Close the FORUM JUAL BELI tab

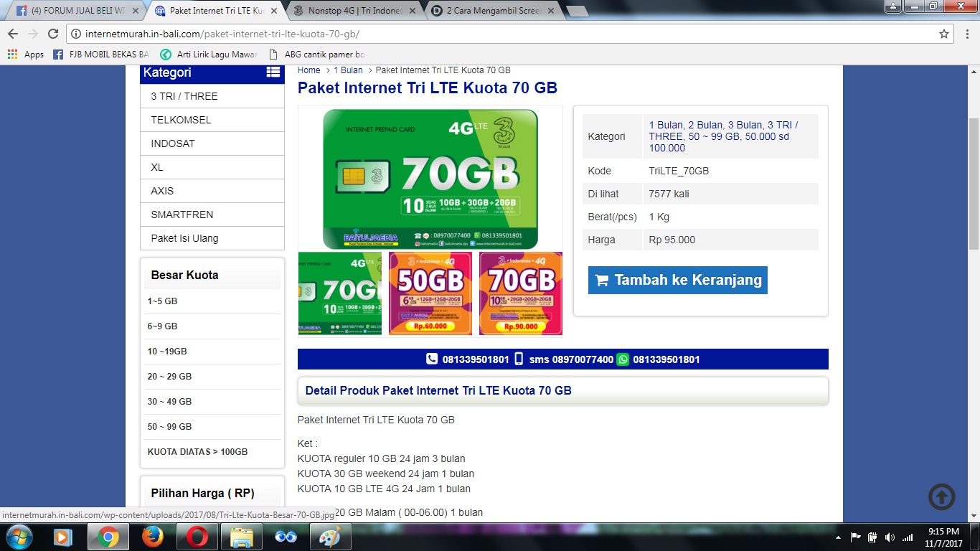136,11
